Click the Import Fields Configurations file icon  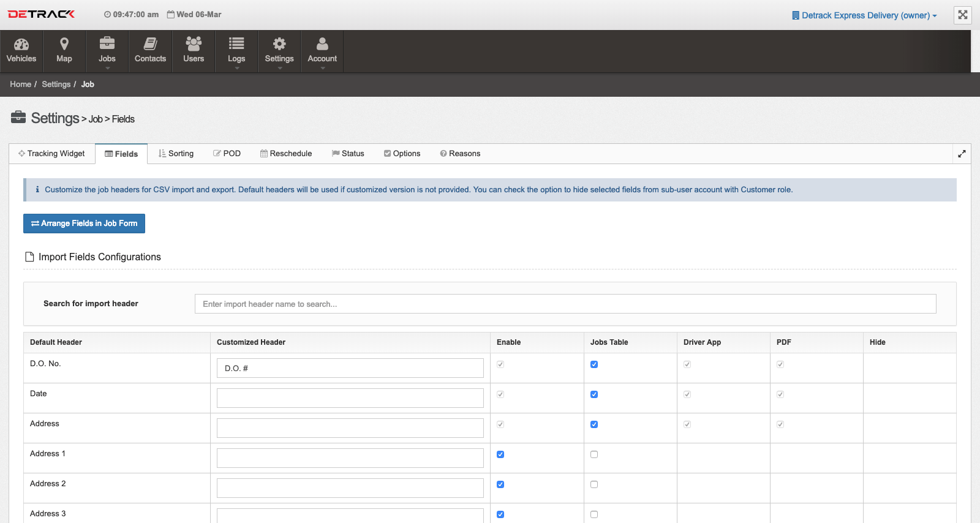coord(29,257)
